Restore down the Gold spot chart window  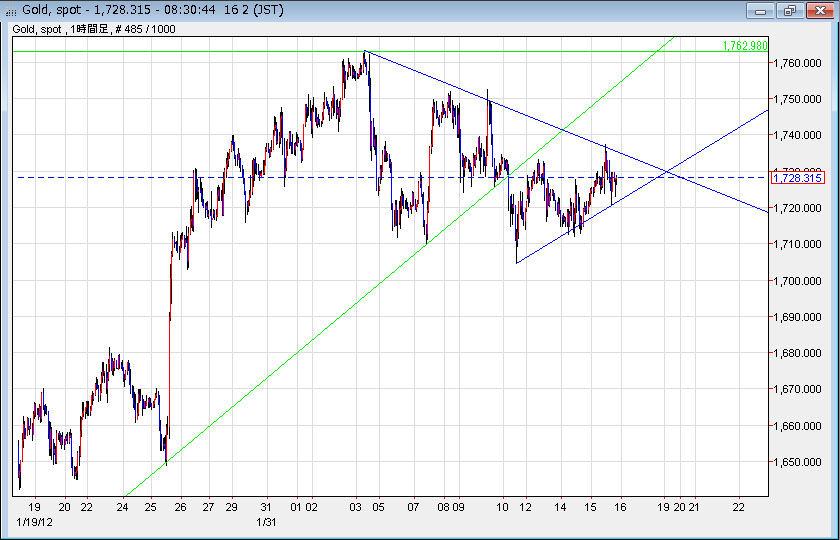[789, 10]
